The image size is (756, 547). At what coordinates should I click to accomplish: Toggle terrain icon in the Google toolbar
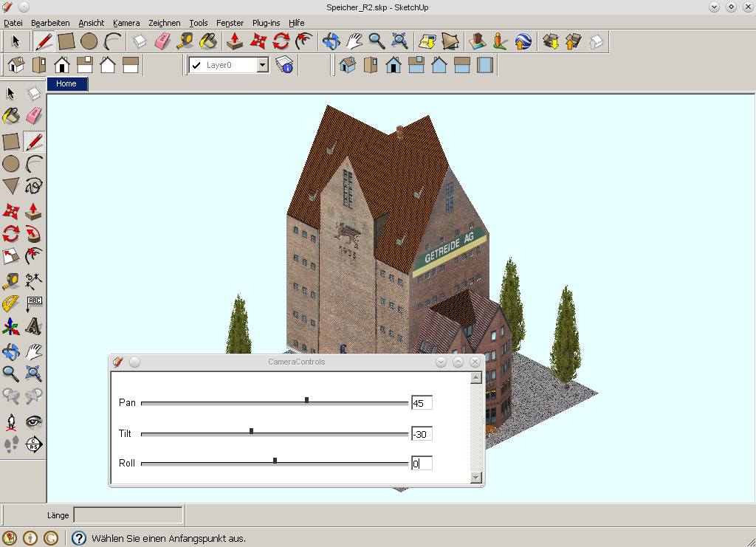[x=450, y=41]
